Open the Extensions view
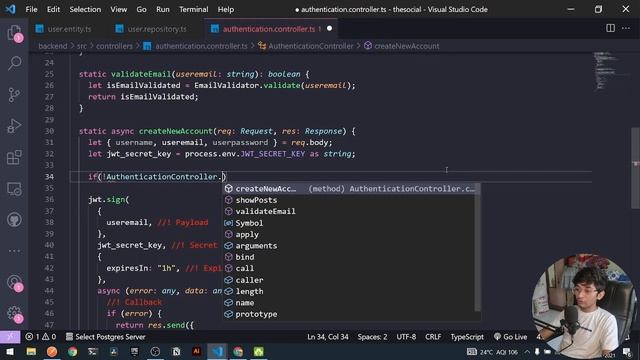The height and width of the screenshot is (360, 640). 14,158
